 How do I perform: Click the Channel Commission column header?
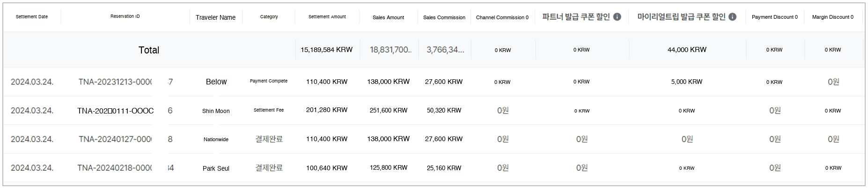502,17
